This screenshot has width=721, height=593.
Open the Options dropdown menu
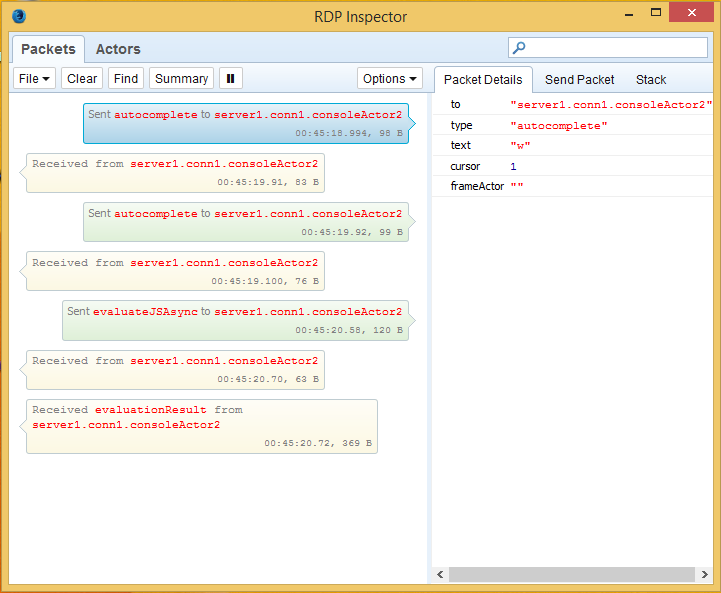pos(389,79)
